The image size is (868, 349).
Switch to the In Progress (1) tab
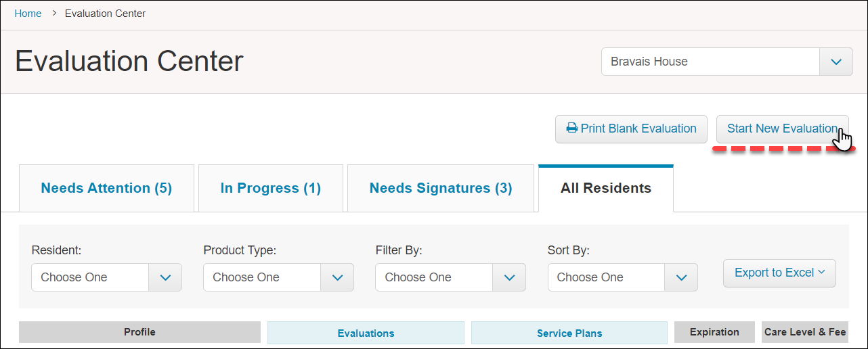[x=271, y=188]
